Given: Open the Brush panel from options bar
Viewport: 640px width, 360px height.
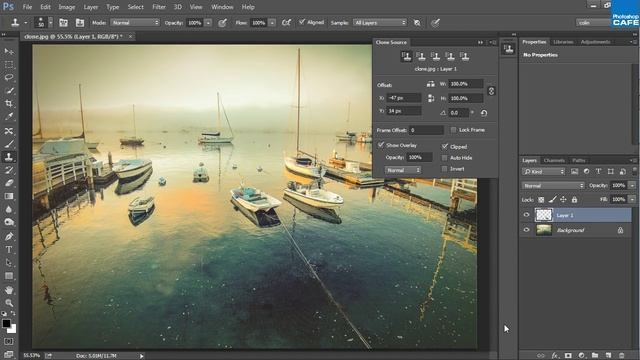Looking at the screenshot, I should tap(63, 23).
